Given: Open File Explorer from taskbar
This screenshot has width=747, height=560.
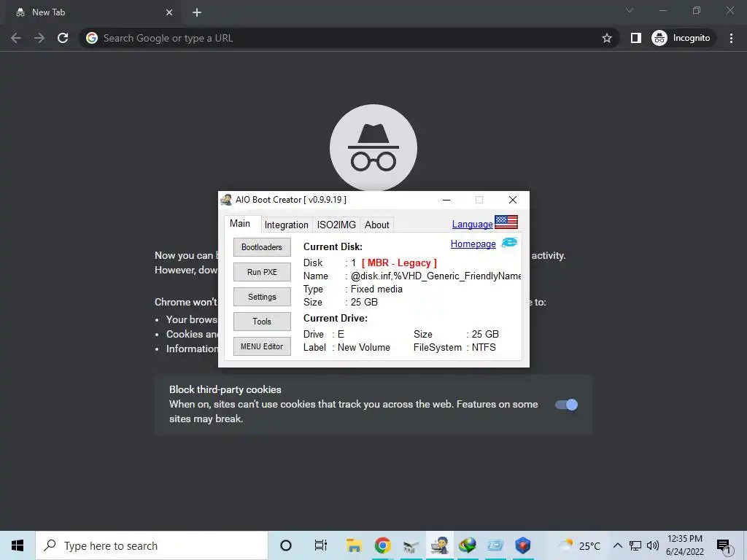Looking at the screenshot, I should [354, 545].
